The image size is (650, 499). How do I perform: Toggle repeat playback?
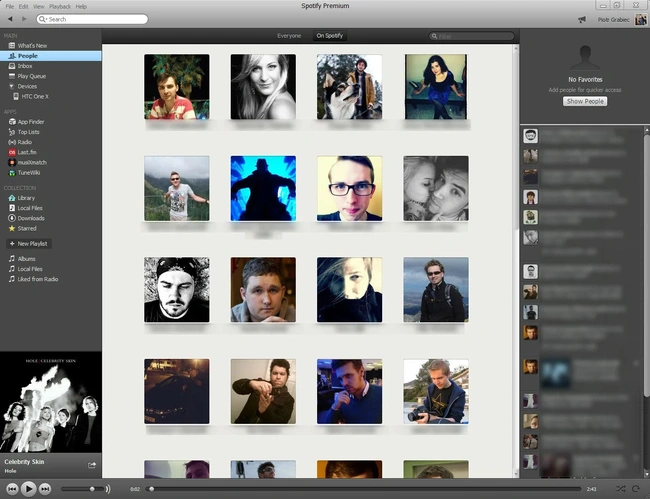[636, 489]
